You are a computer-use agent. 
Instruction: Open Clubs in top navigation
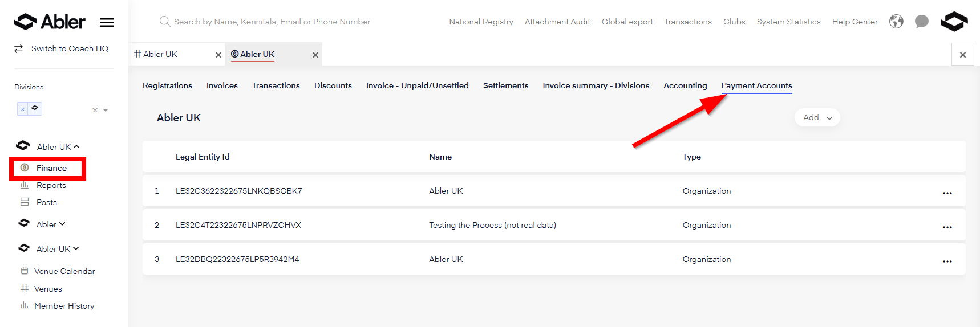pyautogui.click(x=734, y=22)
